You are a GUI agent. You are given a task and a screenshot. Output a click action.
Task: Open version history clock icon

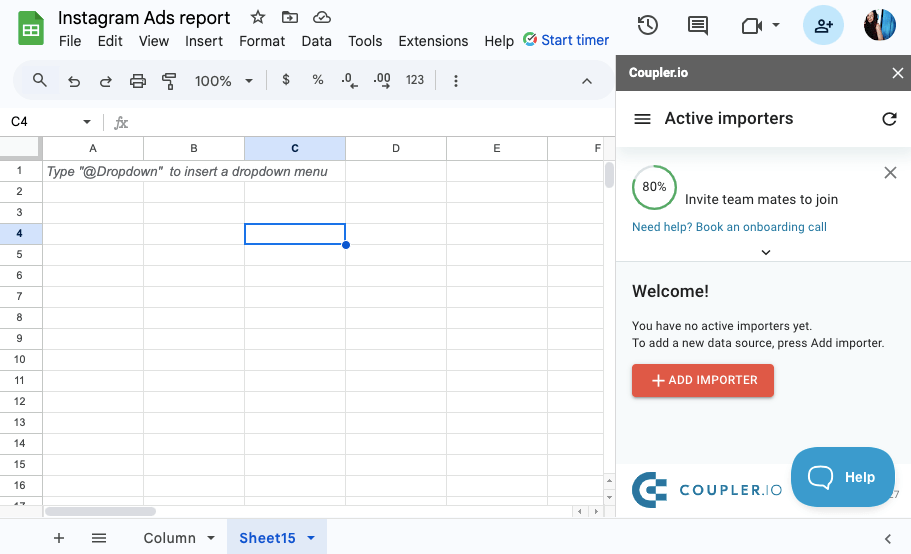647,25
